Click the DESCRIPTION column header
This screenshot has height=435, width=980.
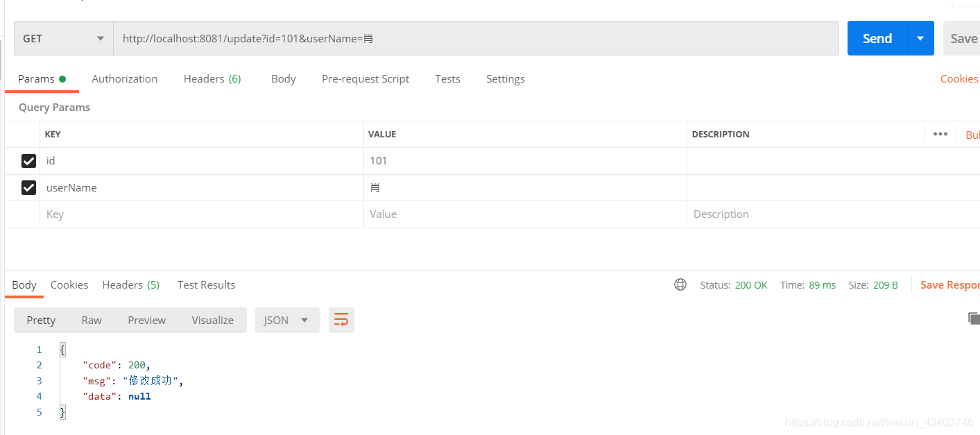tap(721, 134)
